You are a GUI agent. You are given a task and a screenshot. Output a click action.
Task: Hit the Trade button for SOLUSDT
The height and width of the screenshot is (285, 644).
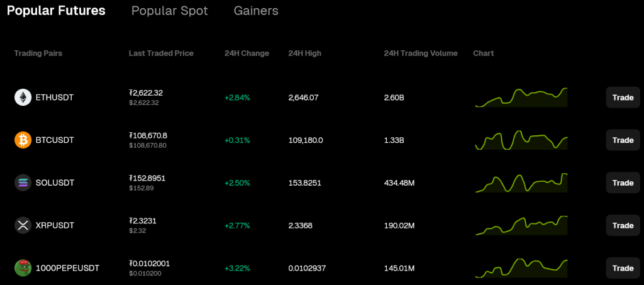point(623,183)
